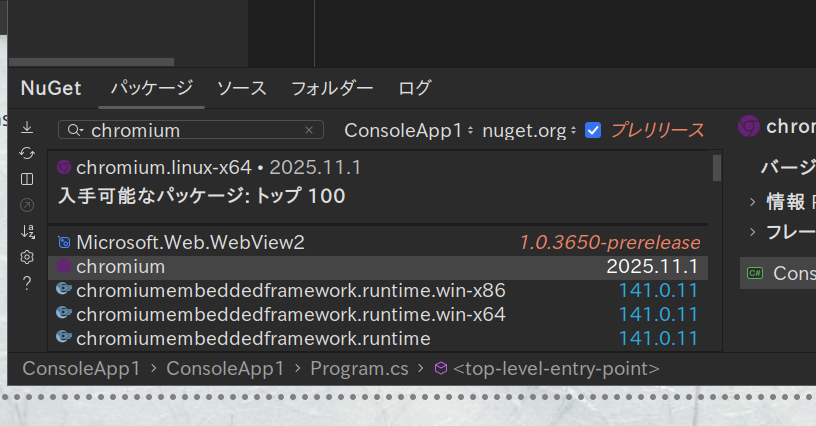Click the download/restore packages icon in sidebar
816x426 pixels.
[x=27, y=127]
